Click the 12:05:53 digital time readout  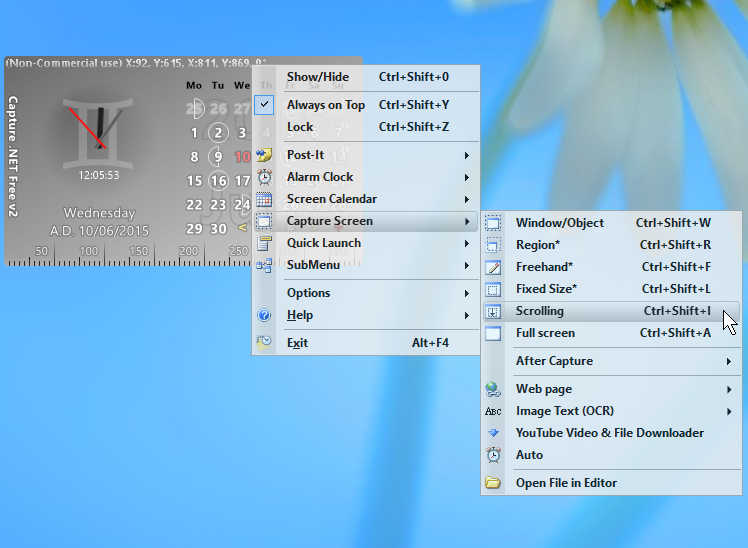click(99, 175)
